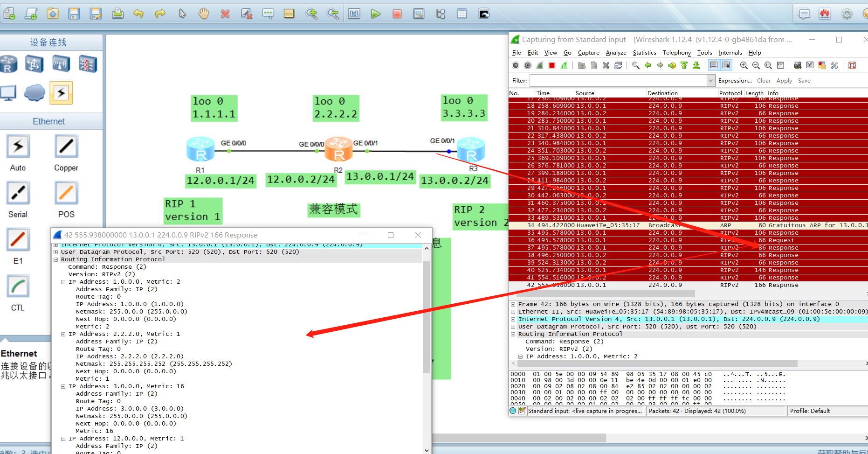868x454 pixels.
Task: Open the filter Expression builder
Action: pyautogui.click(x=735, y=80)
